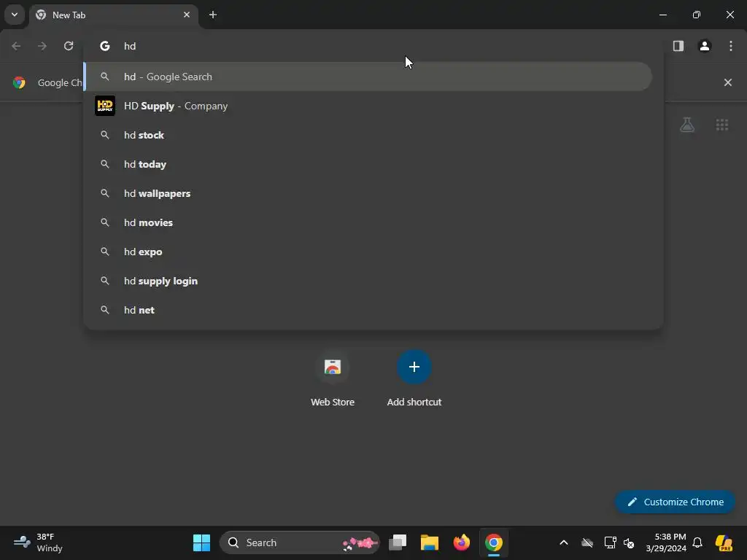Open the Google apps grid

pos(722,125)
